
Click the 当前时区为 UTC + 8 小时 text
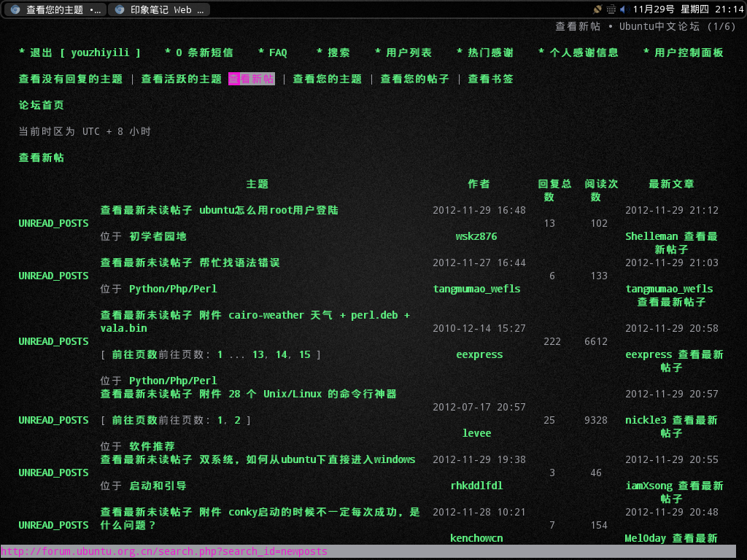tap(85, 131)
